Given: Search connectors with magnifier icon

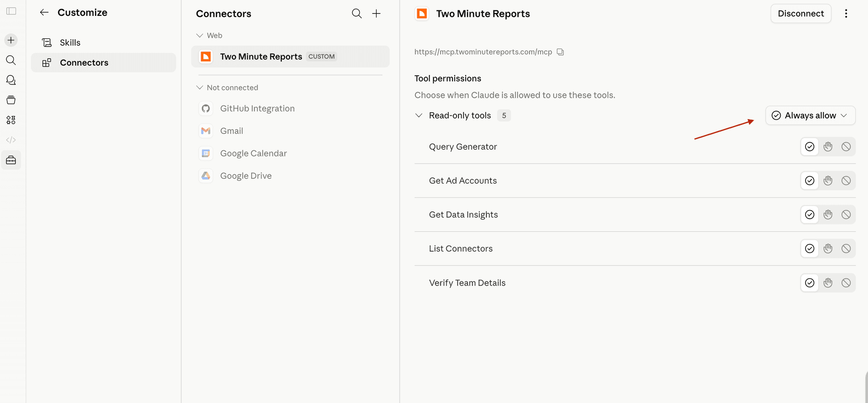Looking at the screenshot, I should (x=357, y=14).
